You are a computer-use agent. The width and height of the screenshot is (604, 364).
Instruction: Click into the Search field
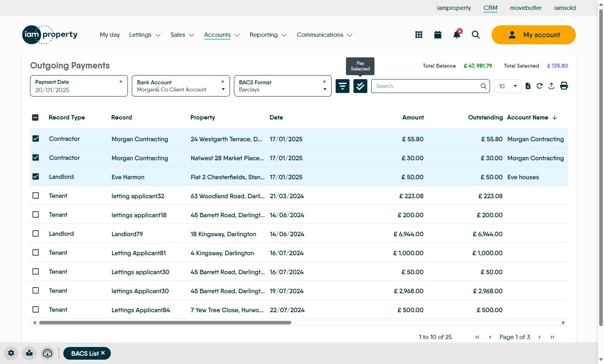pyautogui.click(x=425, y=86)
